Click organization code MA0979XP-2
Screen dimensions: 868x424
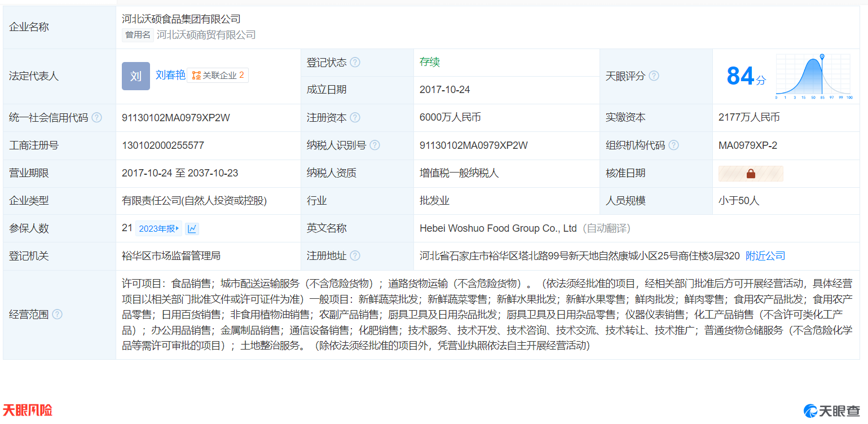(748, 145)
